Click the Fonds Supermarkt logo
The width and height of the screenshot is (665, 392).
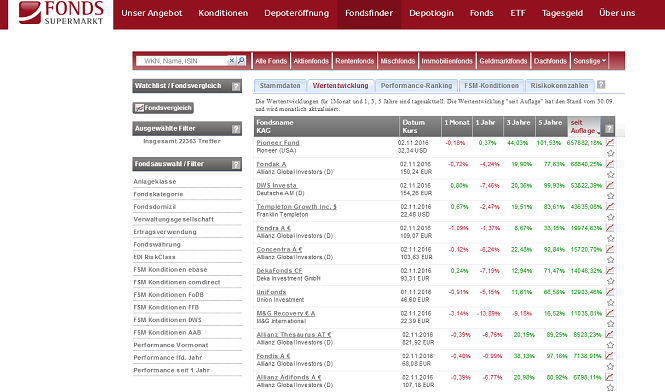point(61,13)
